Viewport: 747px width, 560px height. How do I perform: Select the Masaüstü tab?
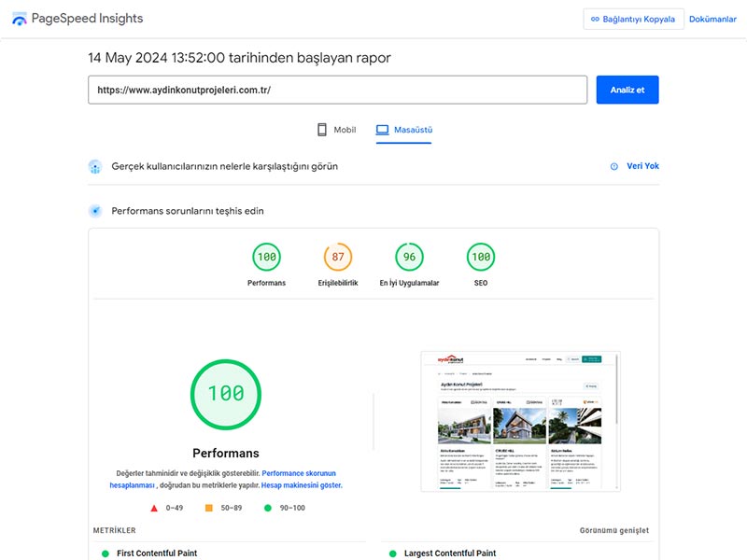click(404, 130)
